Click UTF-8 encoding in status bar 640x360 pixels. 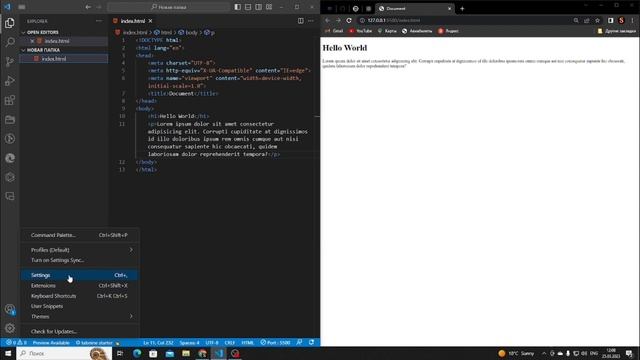[212, 343]
